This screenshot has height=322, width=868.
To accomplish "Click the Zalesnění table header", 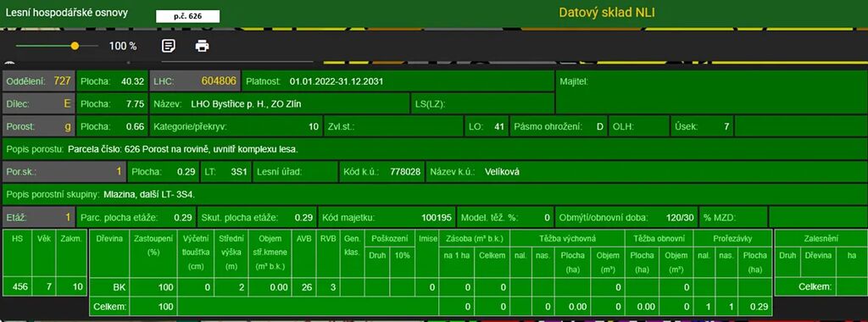I will 821,238.
